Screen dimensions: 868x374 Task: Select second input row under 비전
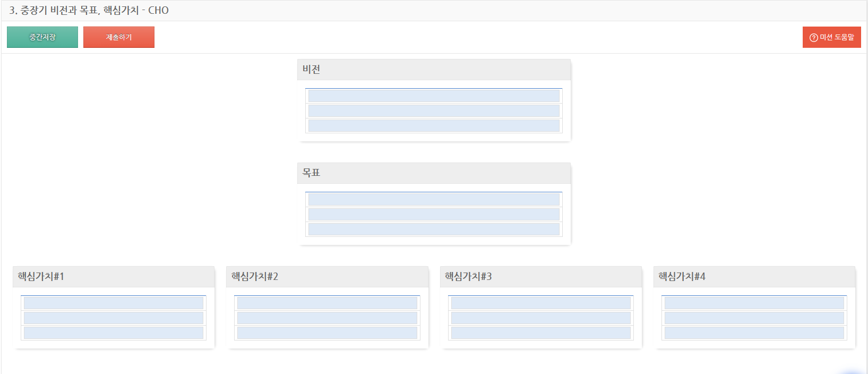[434, 110]
